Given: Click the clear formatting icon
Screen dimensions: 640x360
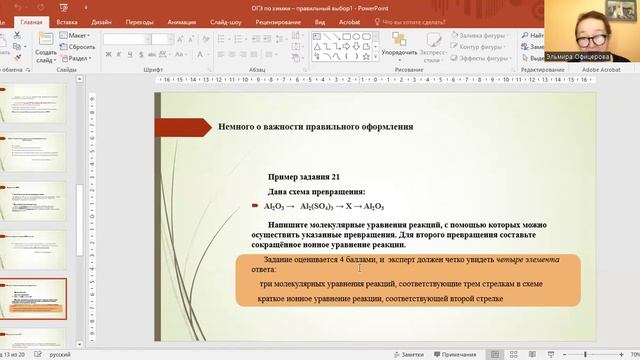Looking at the screenshot, I should click(206, 39).
